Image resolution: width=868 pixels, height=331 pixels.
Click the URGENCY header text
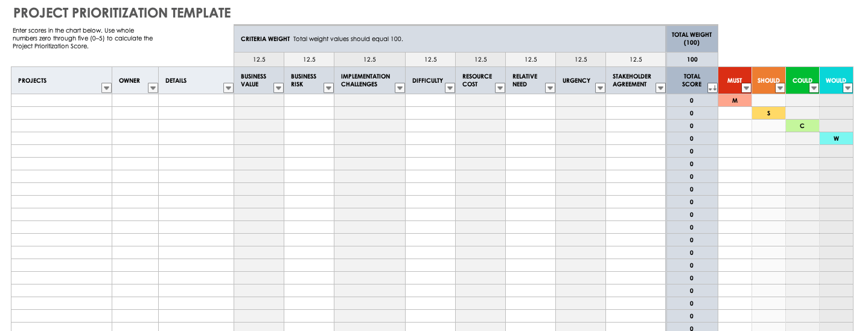pyautogui.click(x=576, y=80)
